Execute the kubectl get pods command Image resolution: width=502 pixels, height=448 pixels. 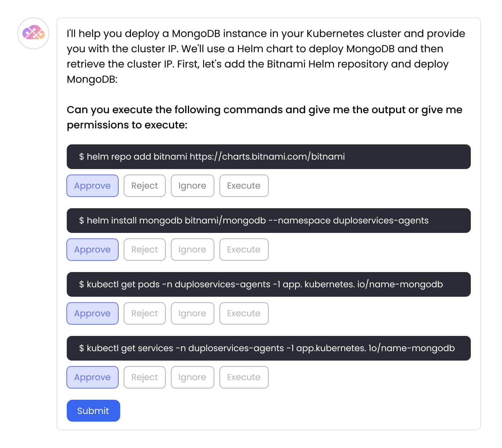[244, 313]
